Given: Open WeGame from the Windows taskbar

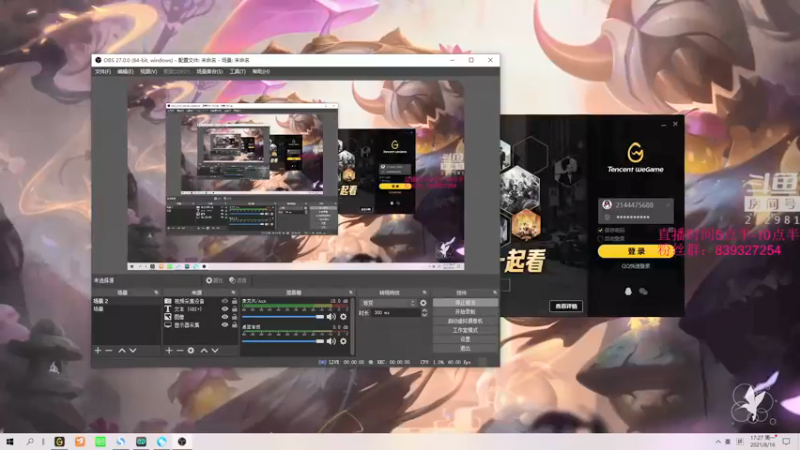Looking at the screenshot, I should [x=60, y=441].
